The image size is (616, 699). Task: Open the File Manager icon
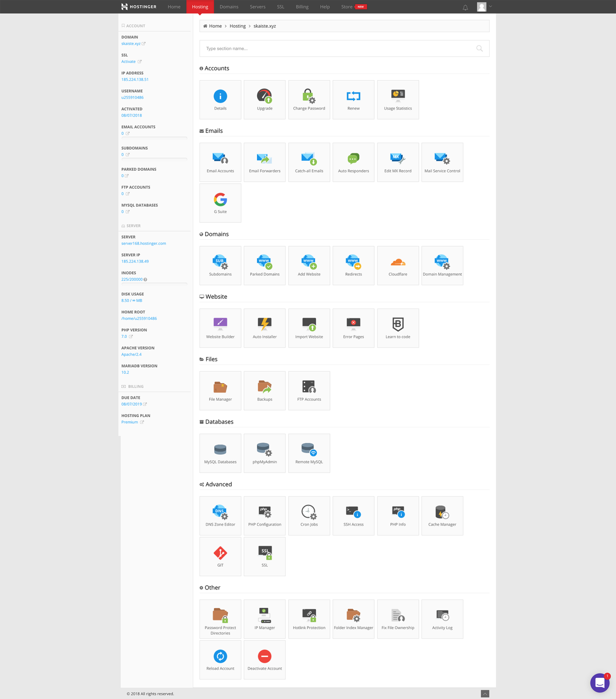pyautogui.click(x=220, y=390)
